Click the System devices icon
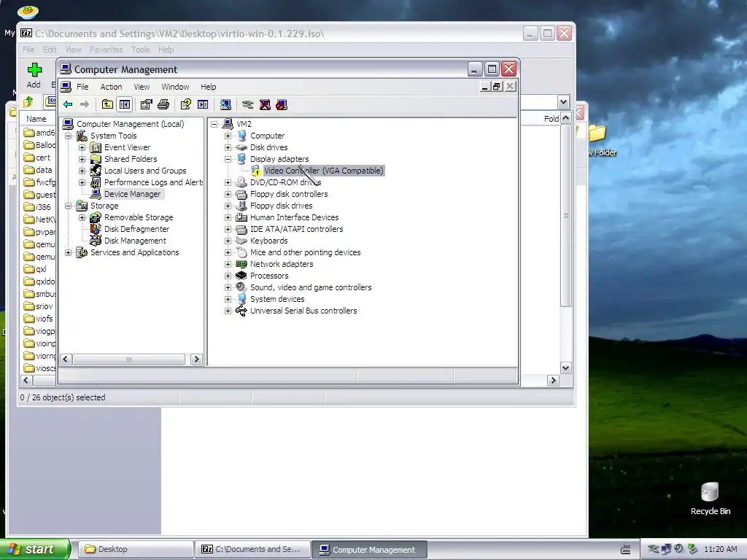 241,299
